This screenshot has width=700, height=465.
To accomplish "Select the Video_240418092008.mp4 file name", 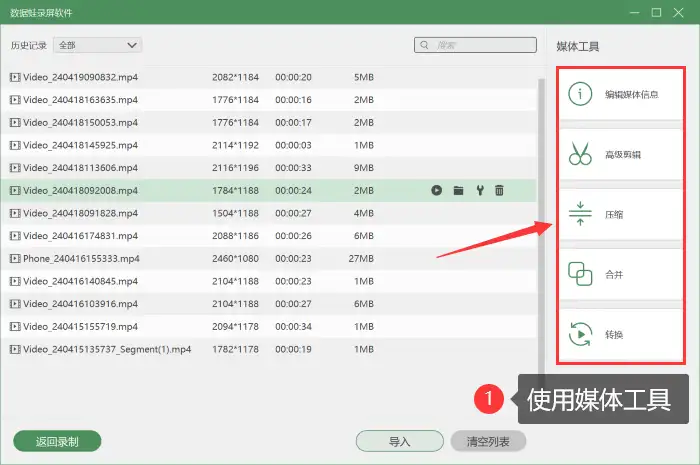I will 80,191.
